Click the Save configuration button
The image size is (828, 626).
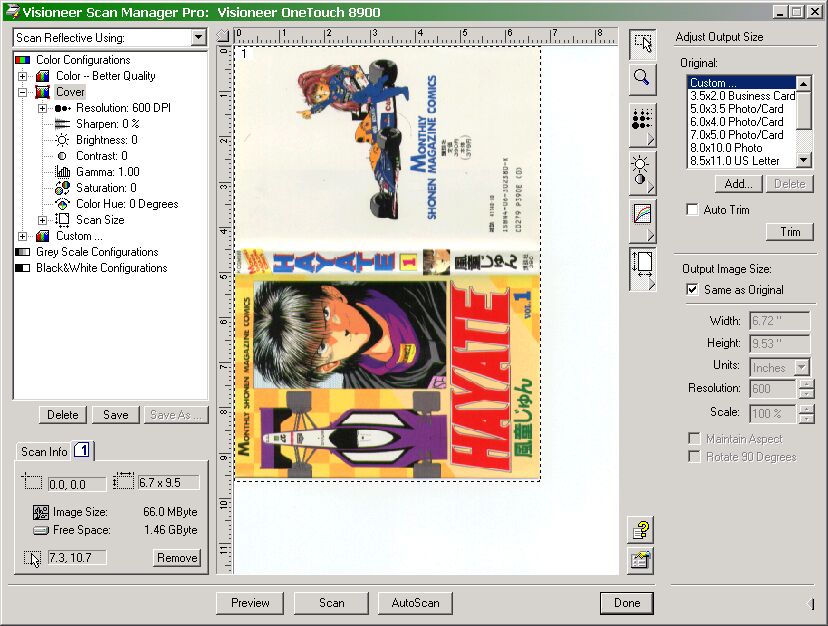(x=116, y=415)
